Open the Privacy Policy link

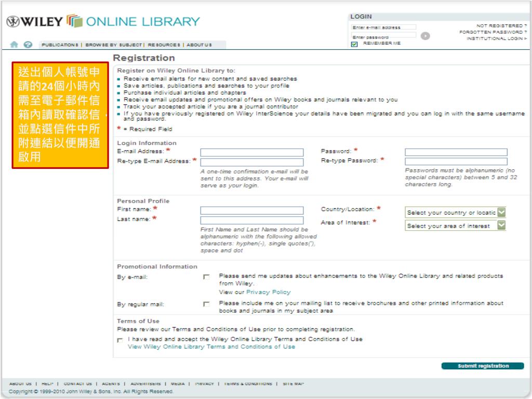[x=269, y=292]
